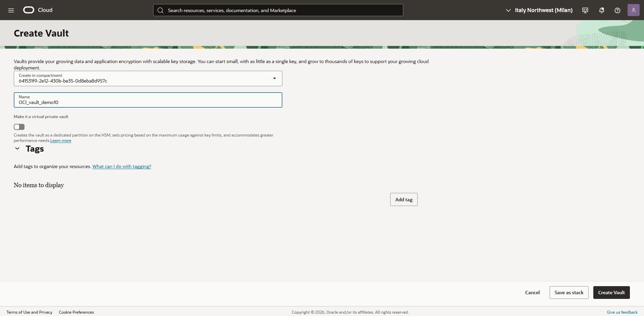Expand the Italy Northwest (Milan) region selector
Screen dimensions: 644x316
click(x=539, y=10)
